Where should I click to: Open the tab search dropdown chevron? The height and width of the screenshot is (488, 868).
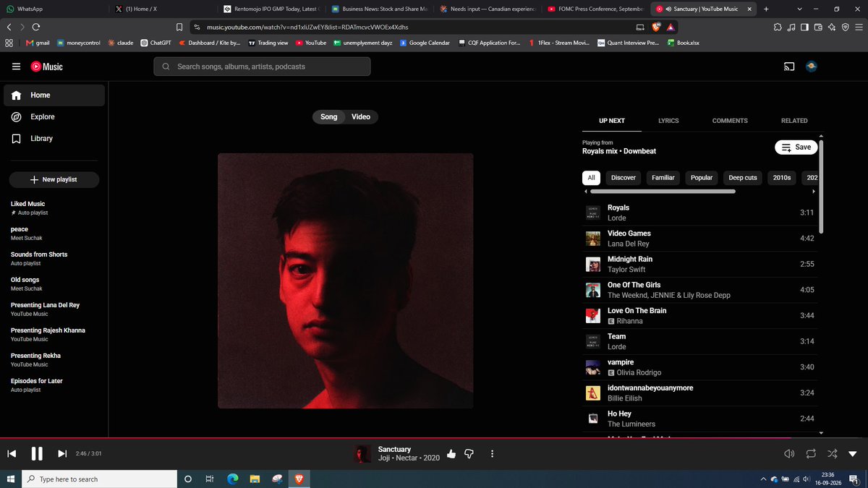[x=799, y=9]
